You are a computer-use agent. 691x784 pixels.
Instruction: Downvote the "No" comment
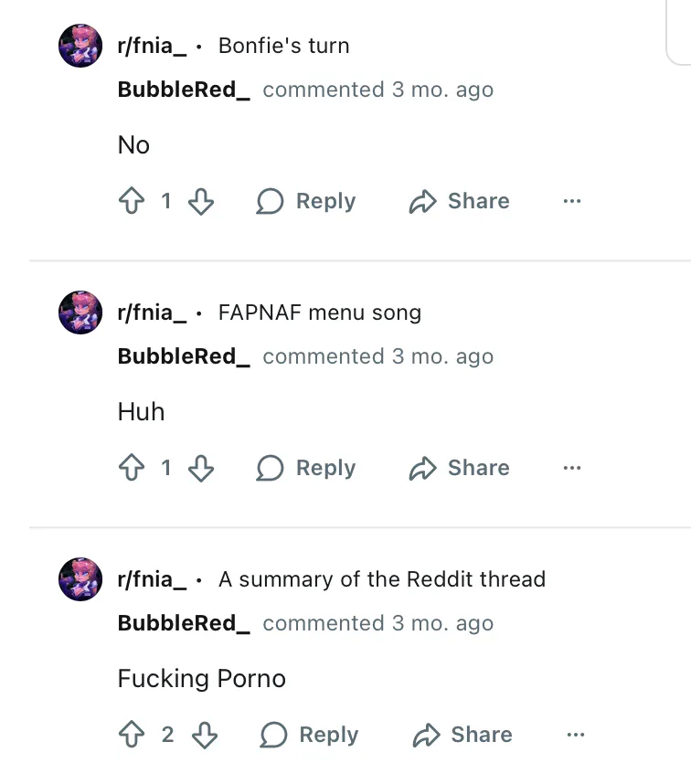[200, 201]
